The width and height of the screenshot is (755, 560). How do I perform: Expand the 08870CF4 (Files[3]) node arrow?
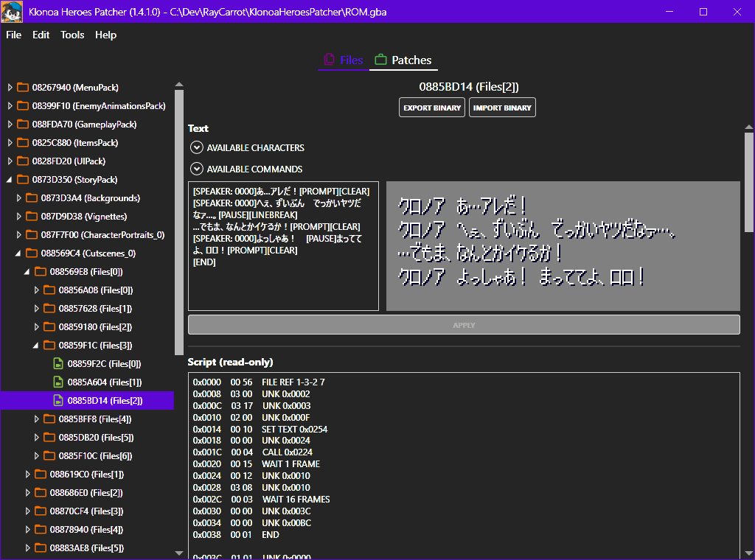(27, 511)
